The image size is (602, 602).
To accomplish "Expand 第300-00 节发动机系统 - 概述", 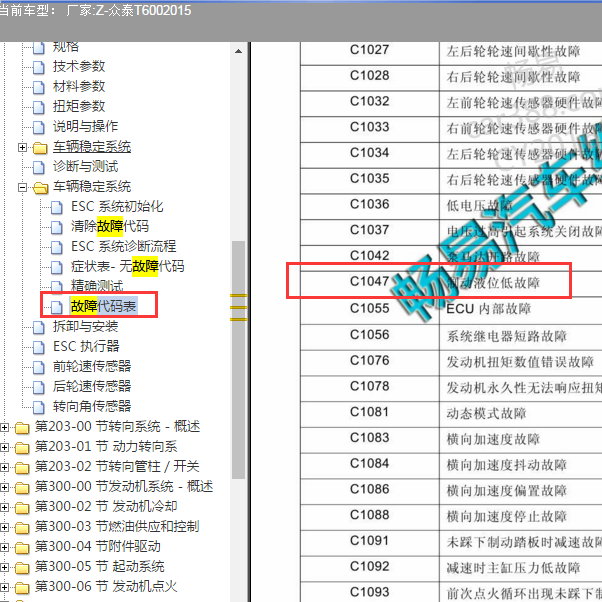I will click(x=4, y=487).
